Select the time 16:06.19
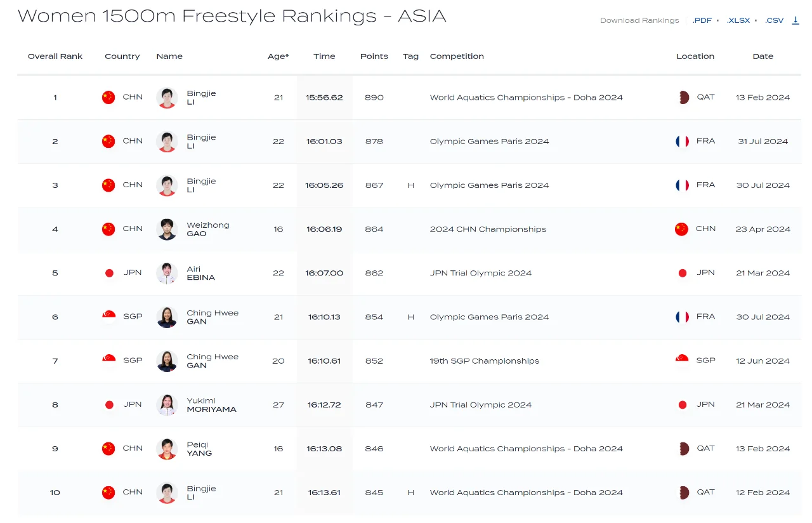Viewport: 812px width, 523px height. [x=324, y=229]
